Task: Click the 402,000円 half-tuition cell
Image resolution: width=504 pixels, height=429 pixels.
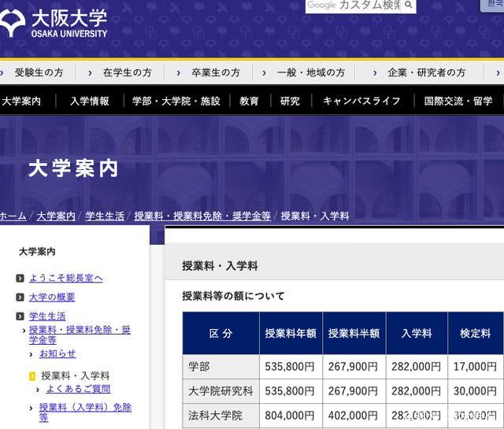Action: [x=353, y=416]
